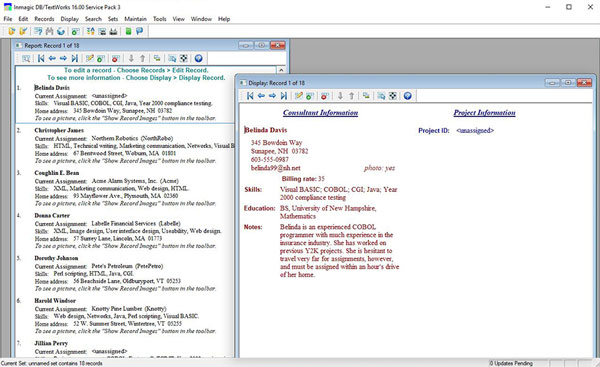The width and height of the screenshot is (600, 367).
Task: Select the Donna Carter record
Action: 52,215
